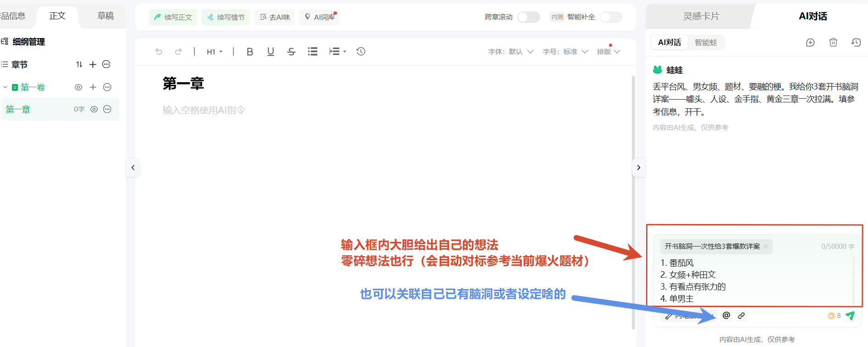Toggle the 智能补全 switch
868x347 pixels.
coord(611,17)
